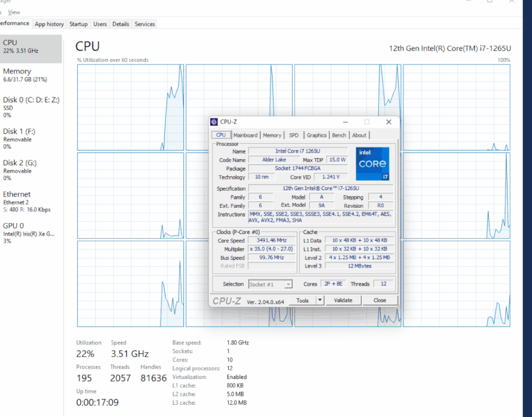Open the SPD tab in CPU-Z
This screenshot has width=532, height=417.
click(294, 135)
